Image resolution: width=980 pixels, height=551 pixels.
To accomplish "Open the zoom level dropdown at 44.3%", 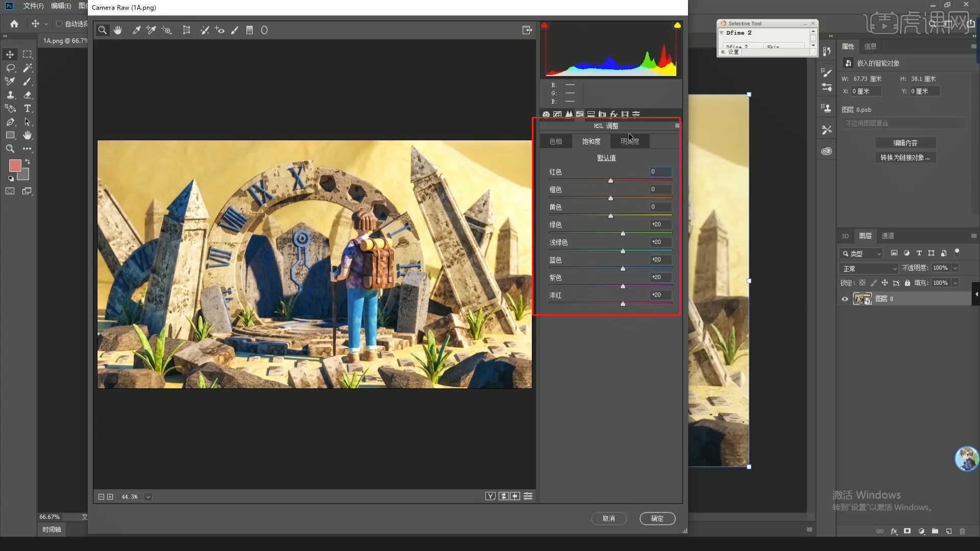I will (148, 496).
